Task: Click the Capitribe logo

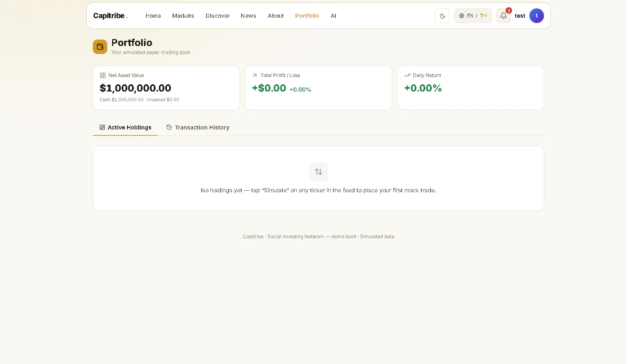Action: tap(110, 16)
